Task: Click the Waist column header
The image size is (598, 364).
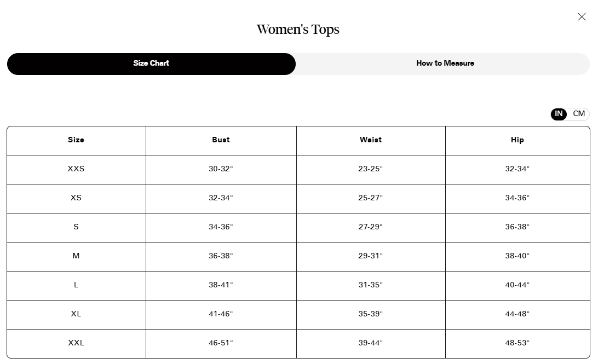Action: (x=371, y=140)
